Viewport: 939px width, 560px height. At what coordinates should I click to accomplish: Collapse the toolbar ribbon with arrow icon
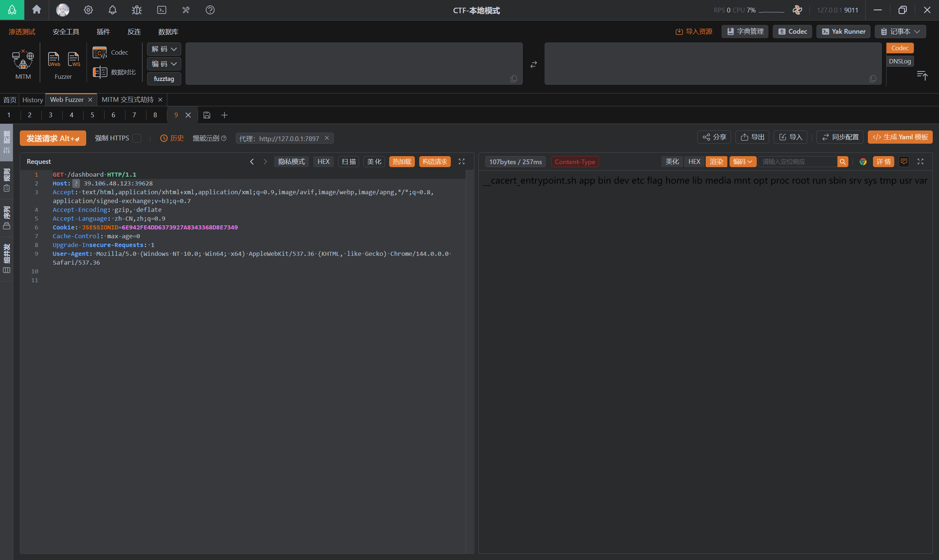coord(922,75)
